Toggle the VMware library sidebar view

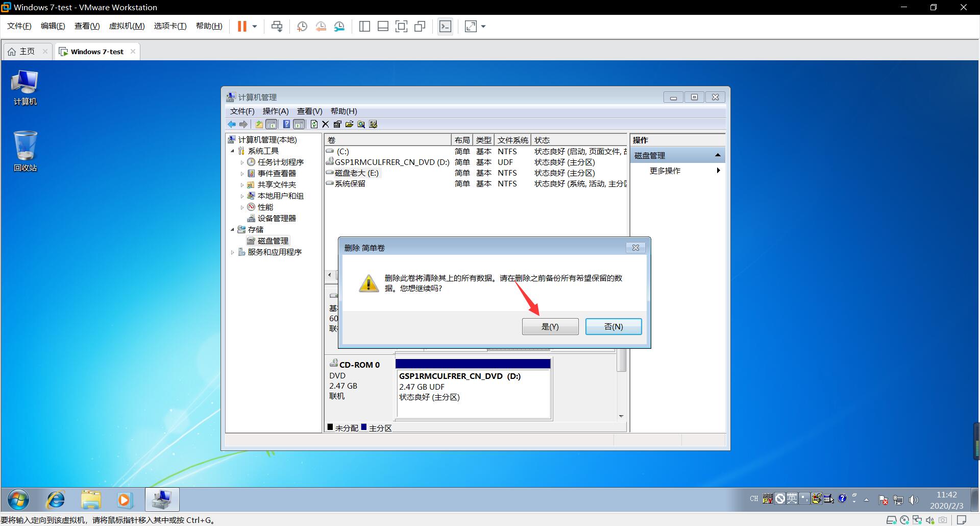[x=364, y=26]
